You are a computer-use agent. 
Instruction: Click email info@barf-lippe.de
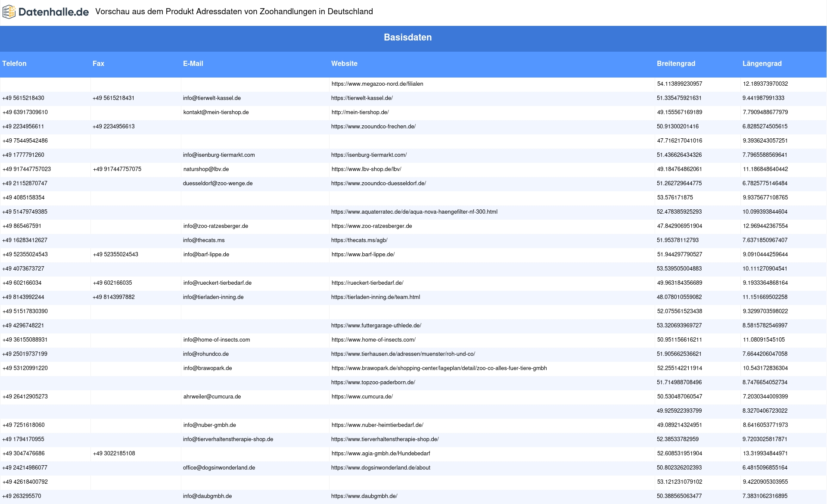click(x=206, y=255)
